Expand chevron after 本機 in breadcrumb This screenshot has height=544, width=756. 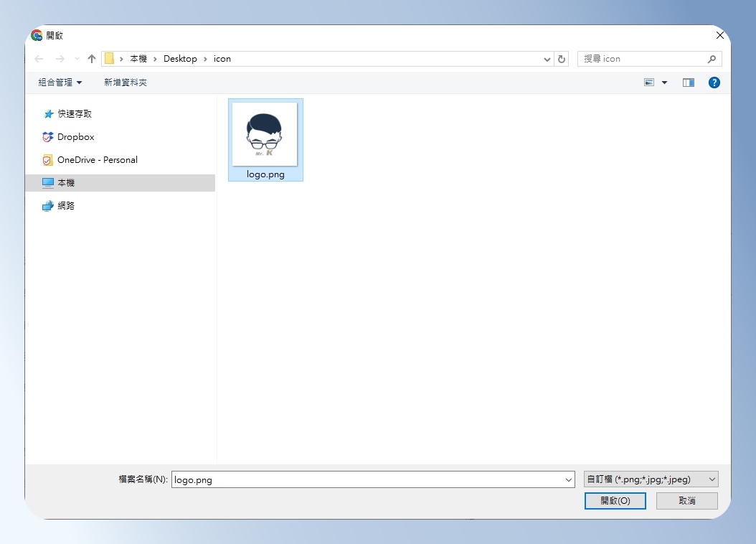click(x=155, y=59)
